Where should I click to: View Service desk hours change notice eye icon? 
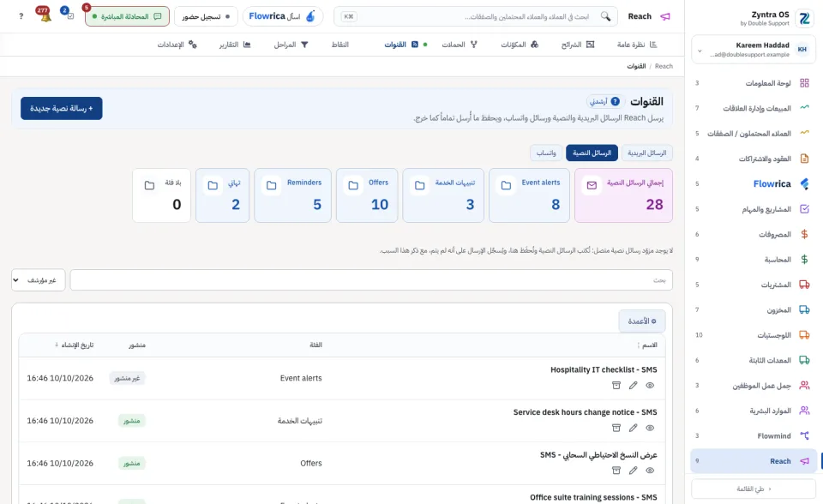[x=650, y=428]
